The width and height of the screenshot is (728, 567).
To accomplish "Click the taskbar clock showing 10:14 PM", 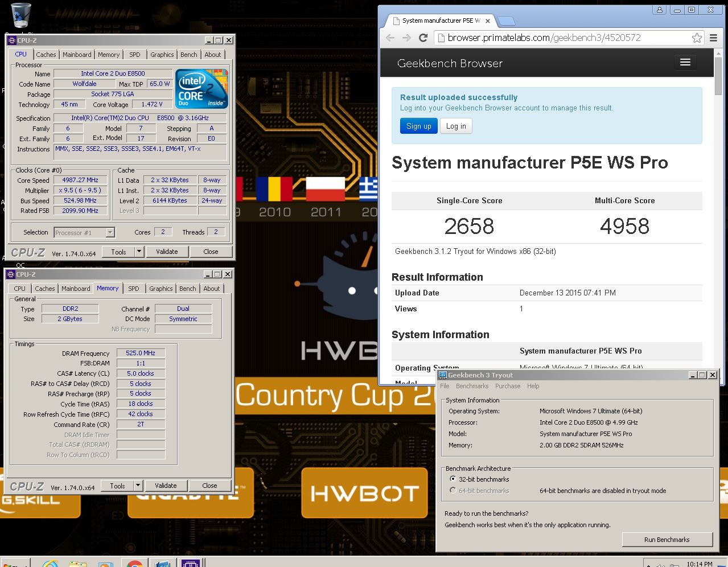I will pyautogui.click(x=700, y=564).
